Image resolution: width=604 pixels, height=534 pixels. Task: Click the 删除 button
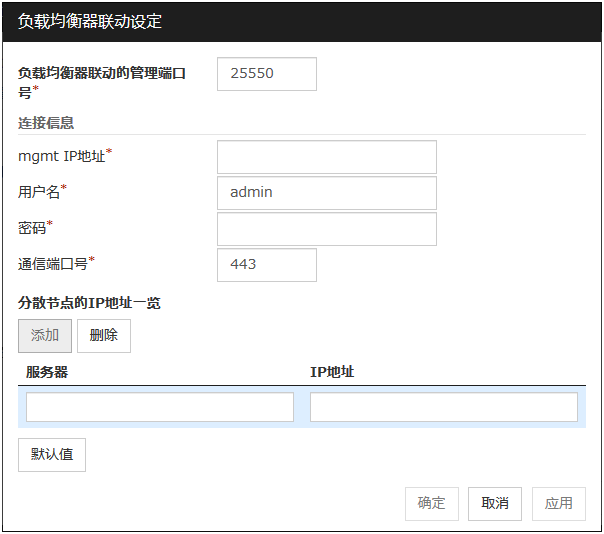click(x=104, y=336)
